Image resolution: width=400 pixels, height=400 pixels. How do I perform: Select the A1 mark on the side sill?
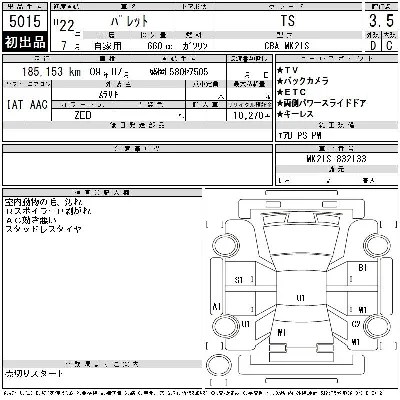(217, 306)
